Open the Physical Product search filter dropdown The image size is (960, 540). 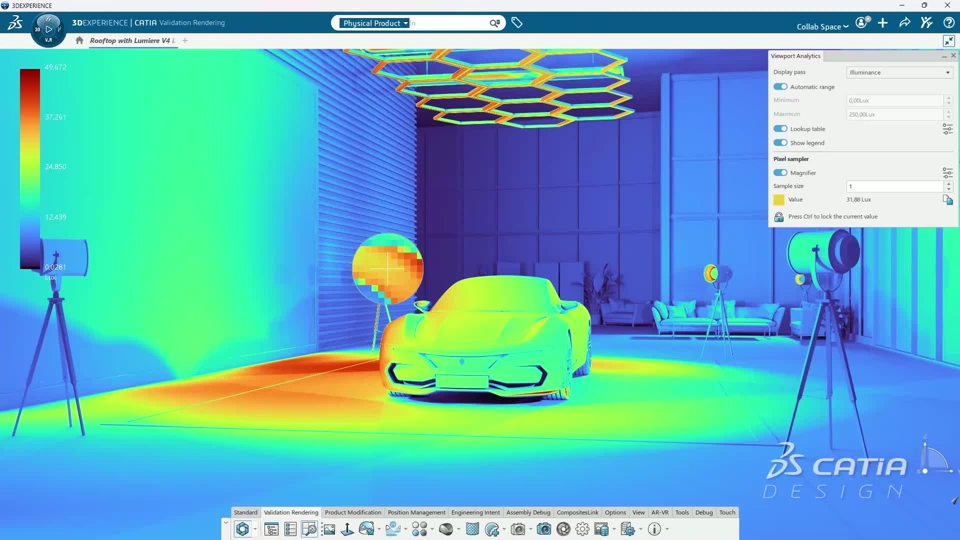[x=374, y=23]
